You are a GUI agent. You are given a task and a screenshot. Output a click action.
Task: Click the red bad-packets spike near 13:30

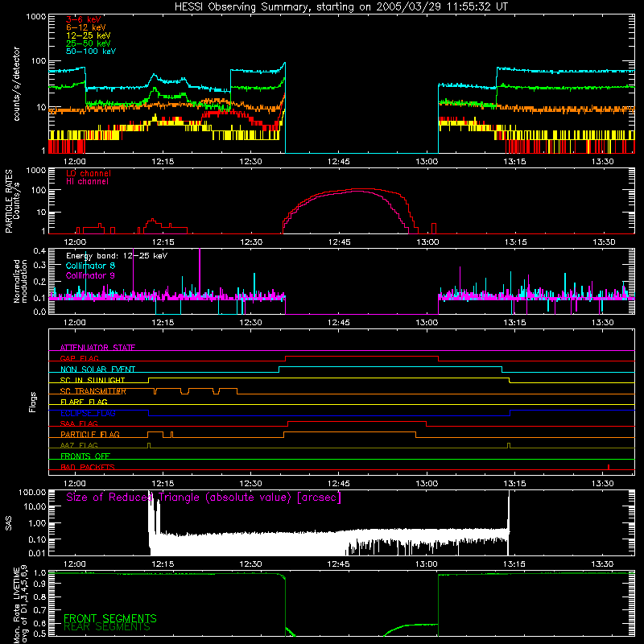[609, 467]
